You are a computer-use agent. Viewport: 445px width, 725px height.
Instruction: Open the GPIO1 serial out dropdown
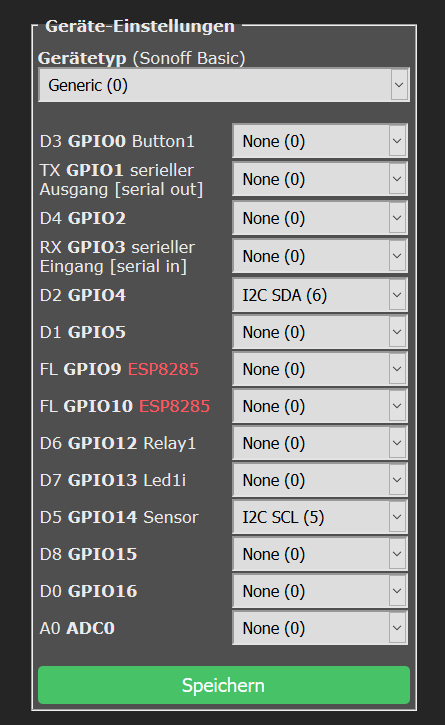point(320,179)
